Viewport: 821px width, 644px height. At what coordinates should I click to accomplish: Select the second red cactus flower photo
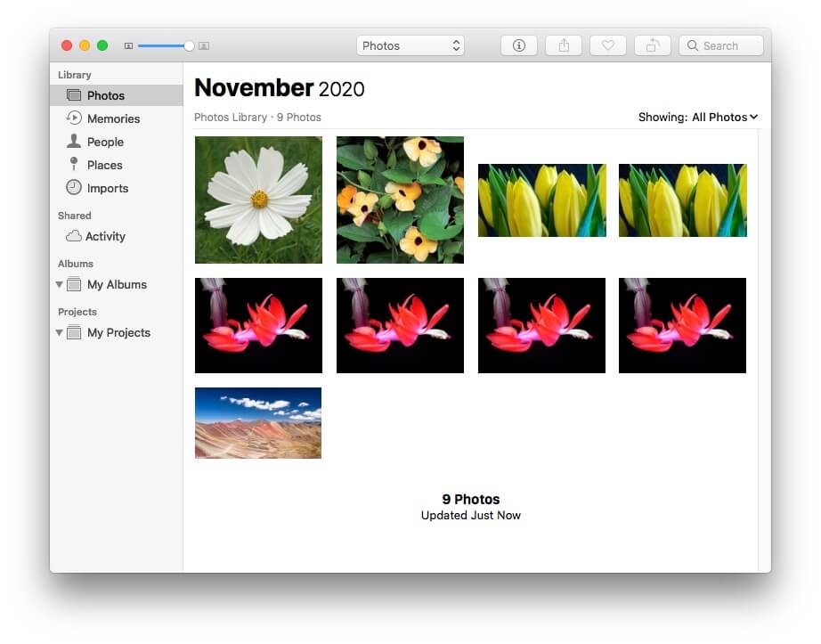pyautogui.click(x=400, y=325)
